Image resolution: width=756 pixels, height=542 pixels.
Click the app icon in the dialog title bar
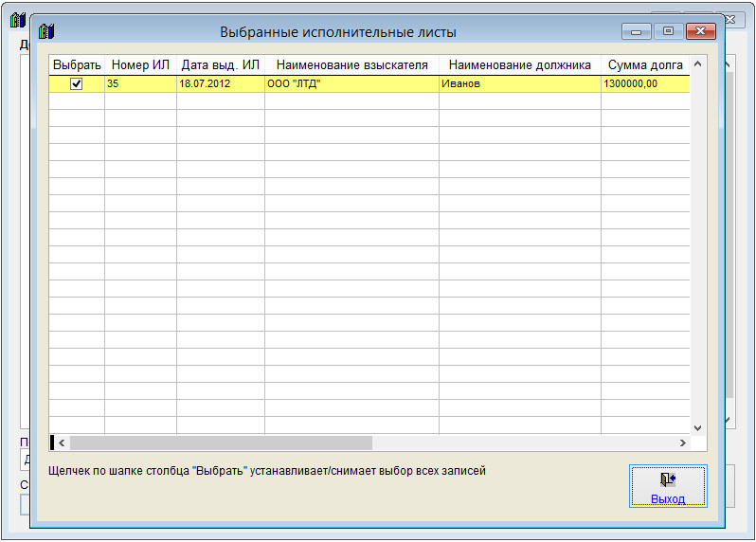46,32
